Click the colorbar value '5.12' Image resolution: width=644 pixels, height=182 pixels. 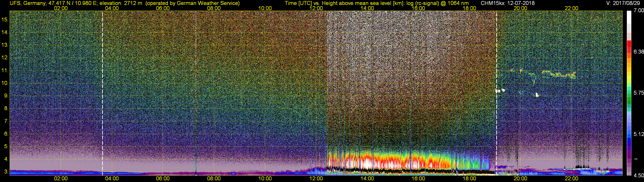(639, 134)
